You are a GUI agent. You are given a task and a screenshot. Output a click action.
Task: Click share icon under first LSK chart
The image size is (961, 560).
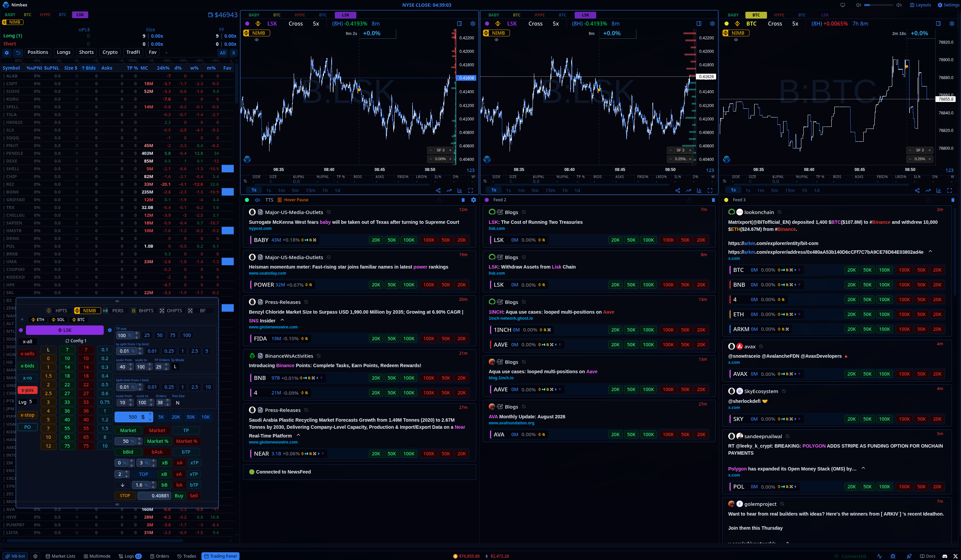438,190
